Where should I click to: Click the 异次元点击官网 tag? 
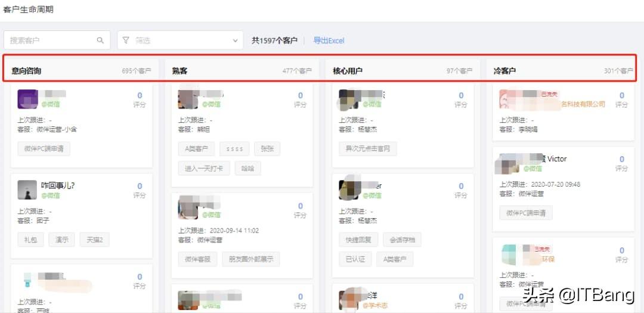point(368,148)
